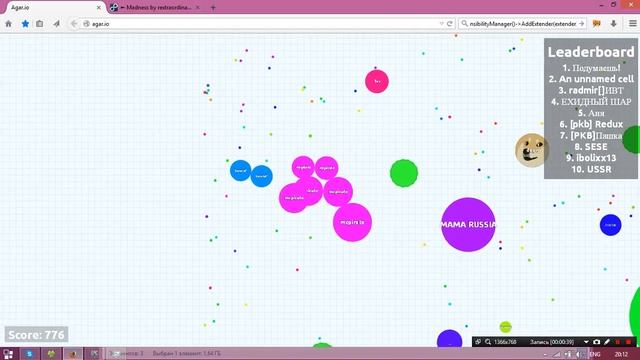The height and width of the screenshot is (360, 640).
Task: Click leaderboard entry 10. USSR
Action: 591,169
